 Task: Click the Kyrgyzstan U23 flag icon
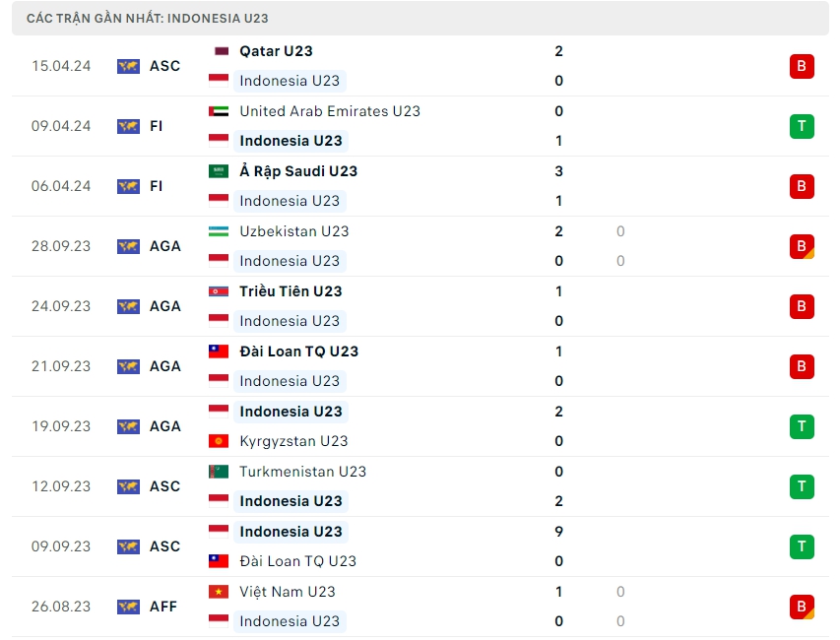click(219, 441)
